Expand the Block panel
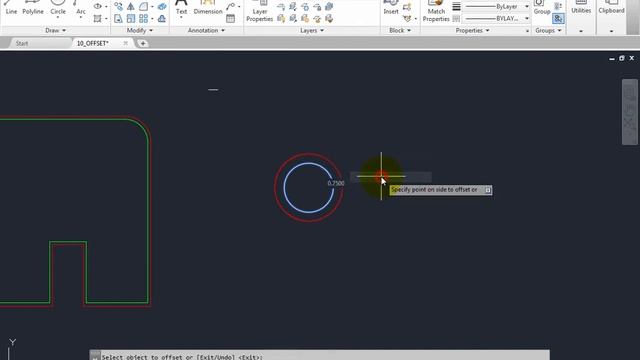640x360 pixels. pyautogui.click(x=400, y=31)
